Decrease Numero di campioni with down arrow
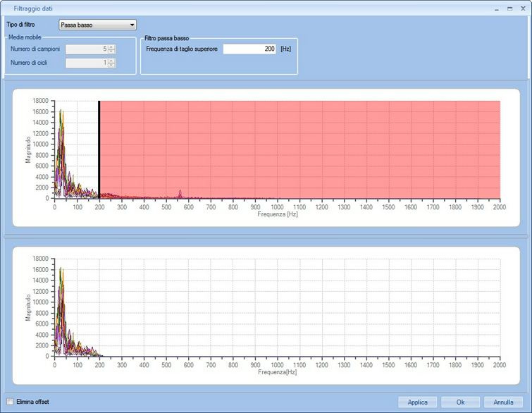Screen dimensions: 532x413 click(111, 51)
